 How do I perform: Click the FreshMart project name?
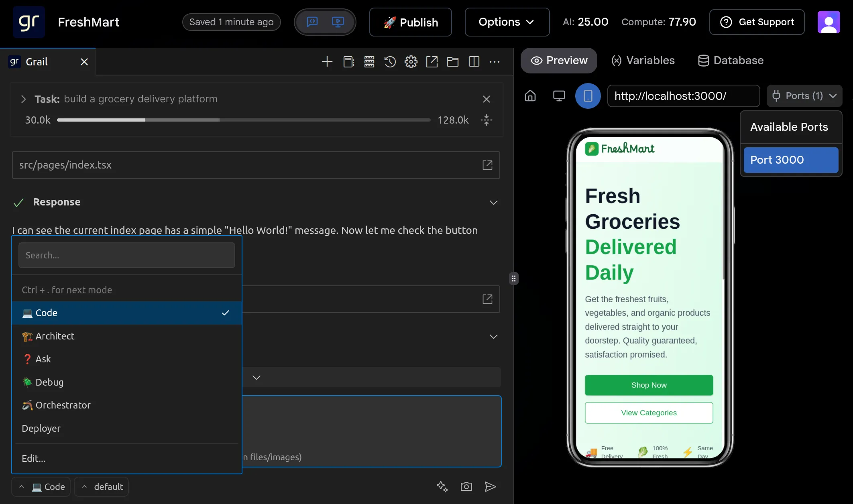coord(89,22)
